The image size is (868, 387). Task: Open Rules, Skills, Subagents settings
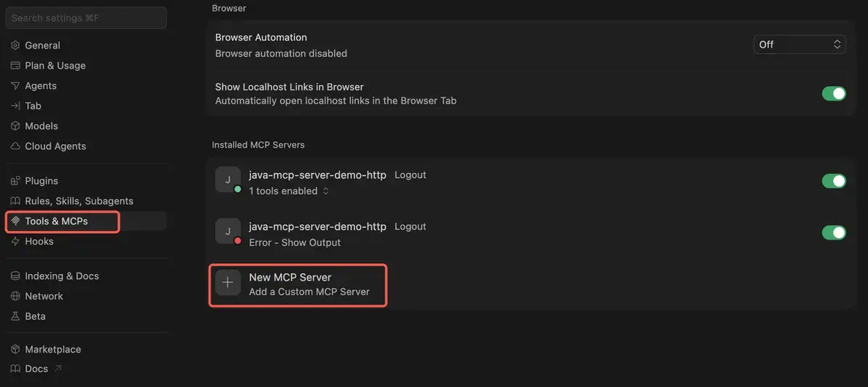80,201
